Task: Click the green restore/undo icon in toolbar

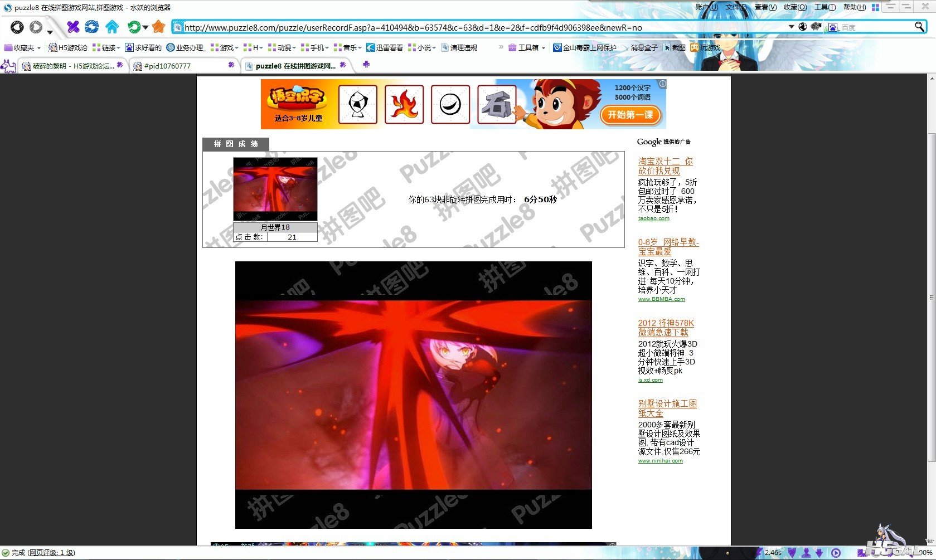Action: point(134,27)
